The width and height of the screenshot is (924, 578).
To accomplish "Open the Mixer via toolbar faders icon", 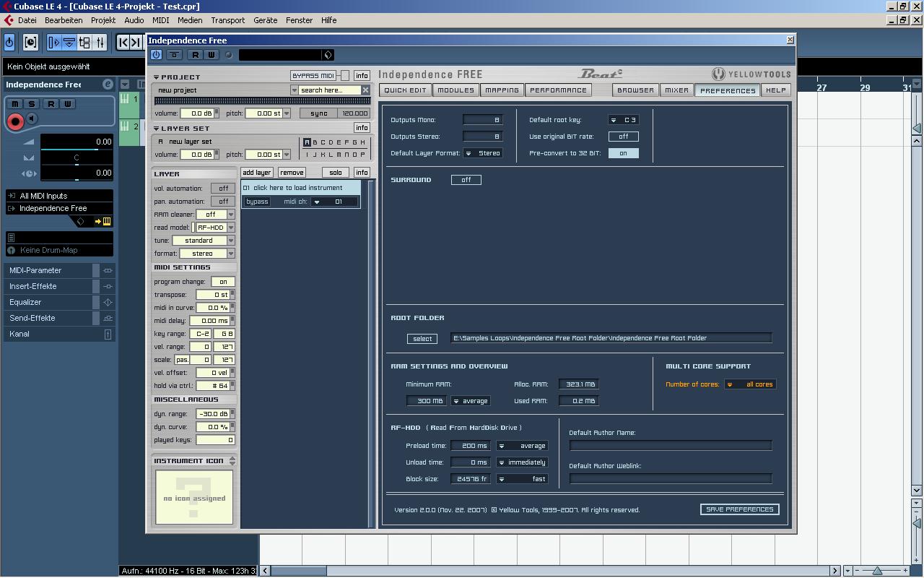I will point(100,43).
